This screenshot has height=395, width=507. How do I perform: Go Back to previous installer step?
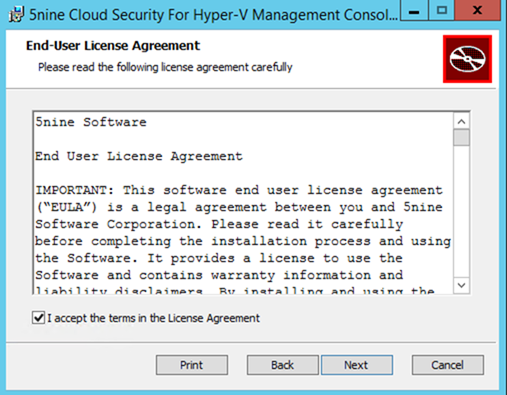(x=283, y=365)
